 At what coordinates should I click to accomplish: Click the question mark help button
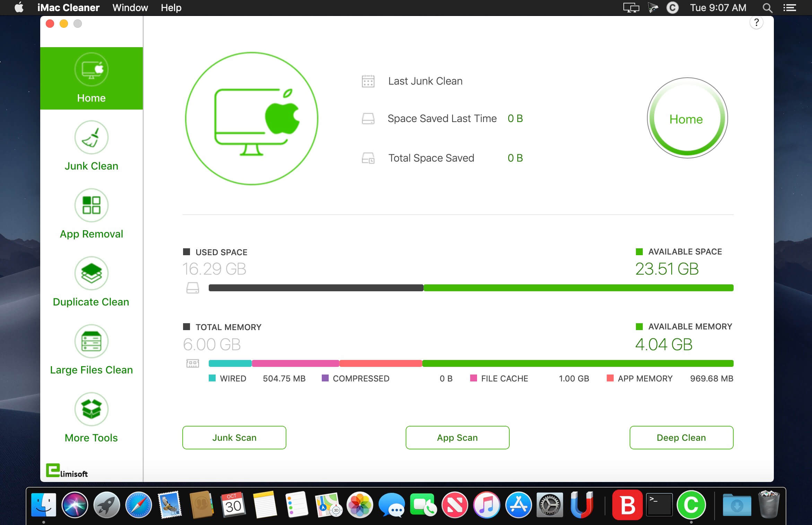pyautogui.click(x=756, y=23)
